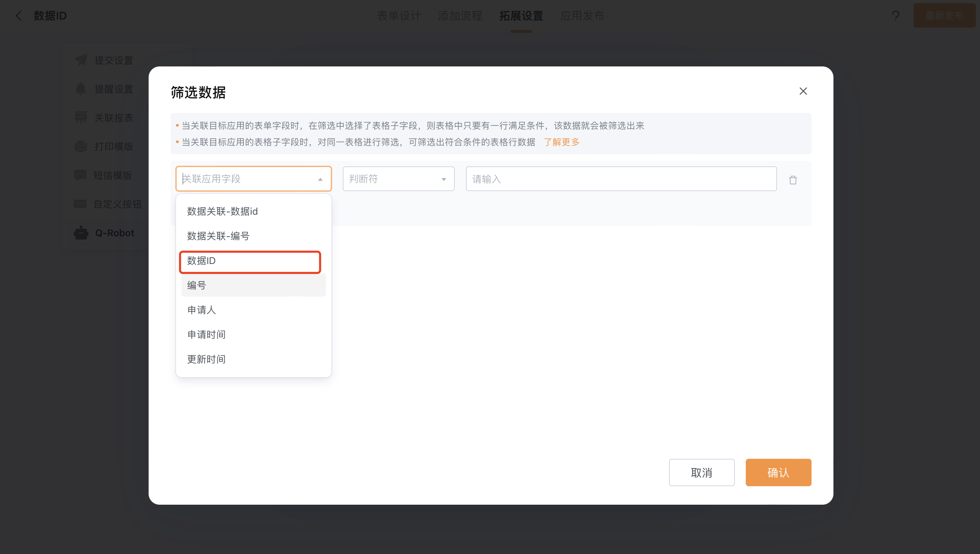Open 提交设置 in the sidebar
The width and height of the screenshot is (980, 554).
coord(113,60)
